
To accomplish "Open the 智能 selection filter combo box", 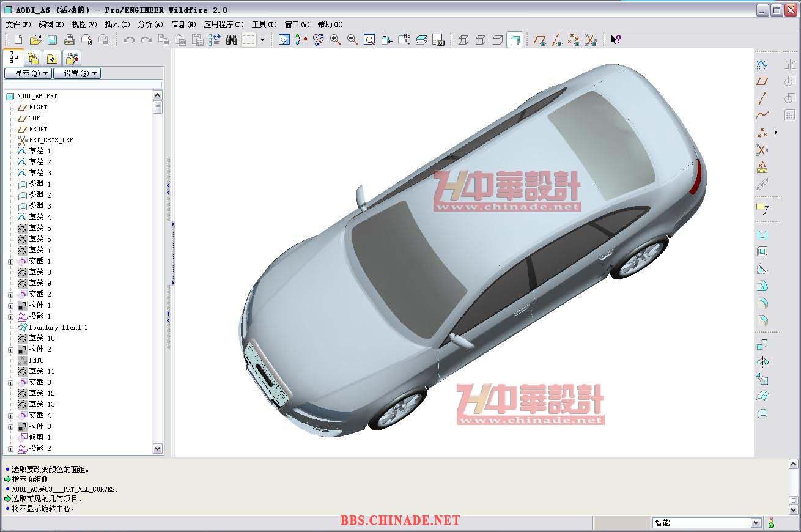I will coord(706,523).
